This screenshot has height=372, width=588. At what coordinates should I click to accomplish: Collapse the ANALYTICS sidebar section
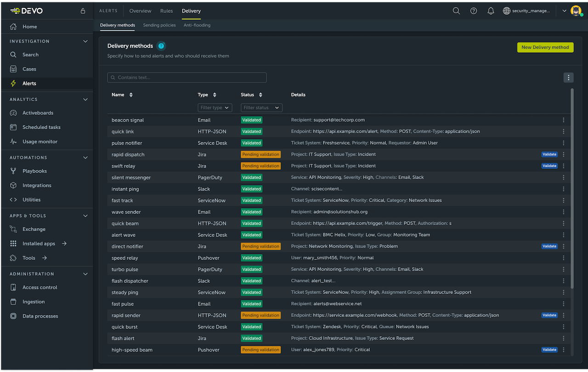point(85,99)
